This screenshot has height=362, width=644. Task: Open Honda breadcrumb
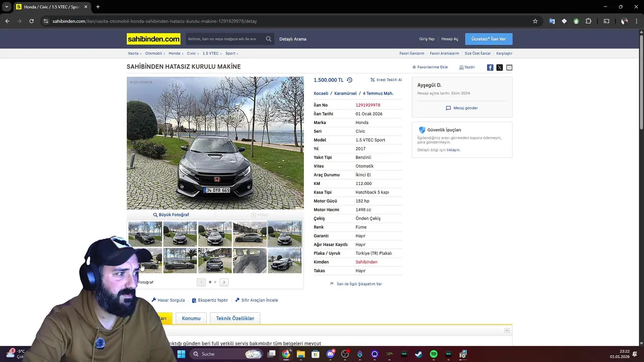(x=174, y=53)
